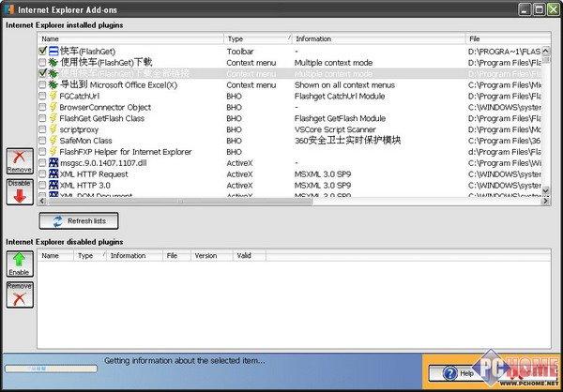Select the SafeMon Class row name
Screen dimensions: 563x392
tap(85, 141)
